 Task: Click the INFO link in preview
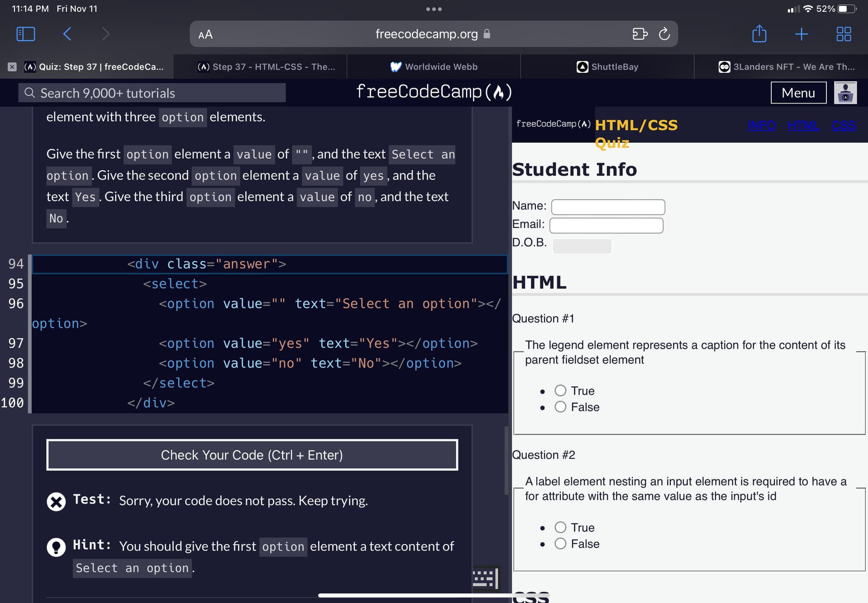pyautogui.click(x=761, y=126)
